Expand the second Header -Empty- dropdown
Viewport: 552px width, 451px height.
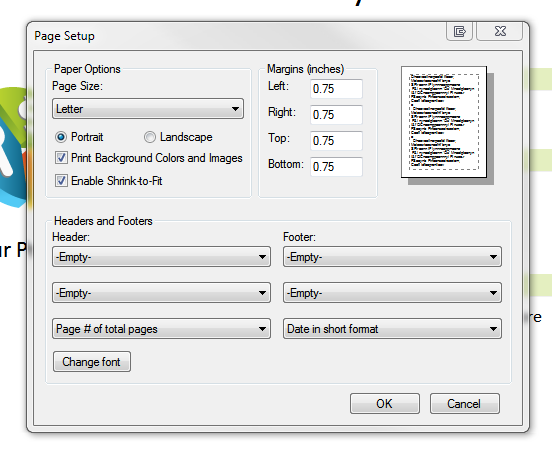(x=161, y=293)
